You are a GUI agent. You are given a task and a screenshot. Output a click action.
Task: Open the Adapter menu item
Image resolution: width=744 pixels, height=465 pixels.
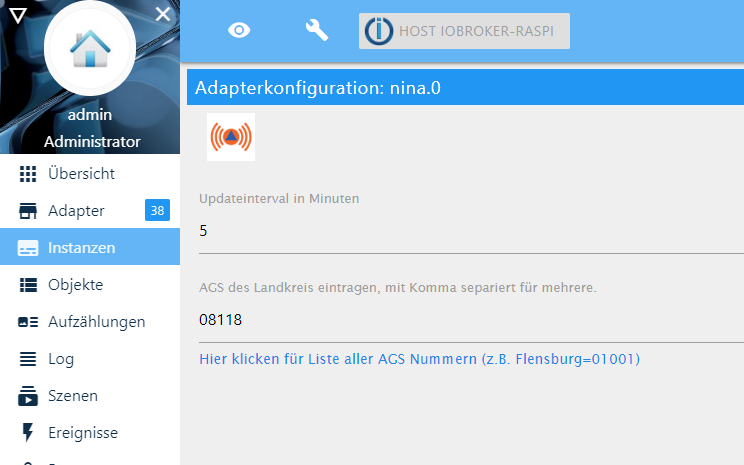(x=76, y=210)
